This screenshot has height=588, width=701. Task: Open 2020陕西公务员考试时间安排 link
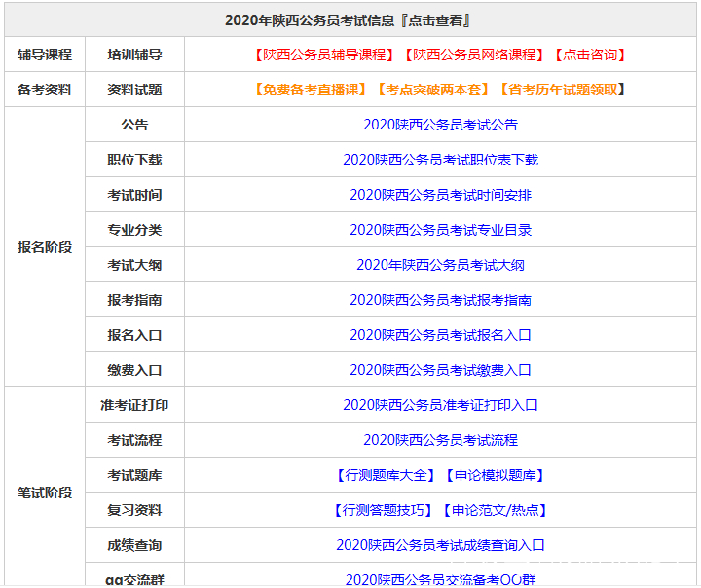[x=440, y=195]
